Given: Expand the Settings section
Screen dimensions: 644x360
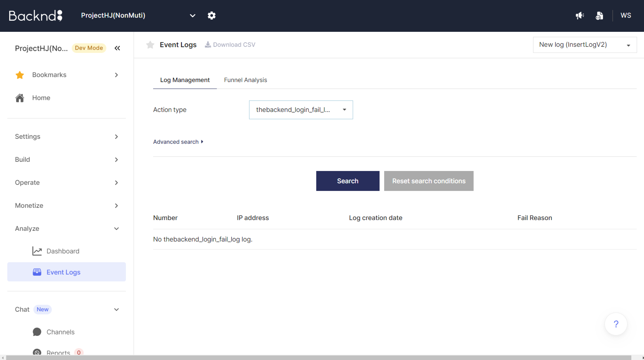Looking at the screenshot, I should pos(66,137).
